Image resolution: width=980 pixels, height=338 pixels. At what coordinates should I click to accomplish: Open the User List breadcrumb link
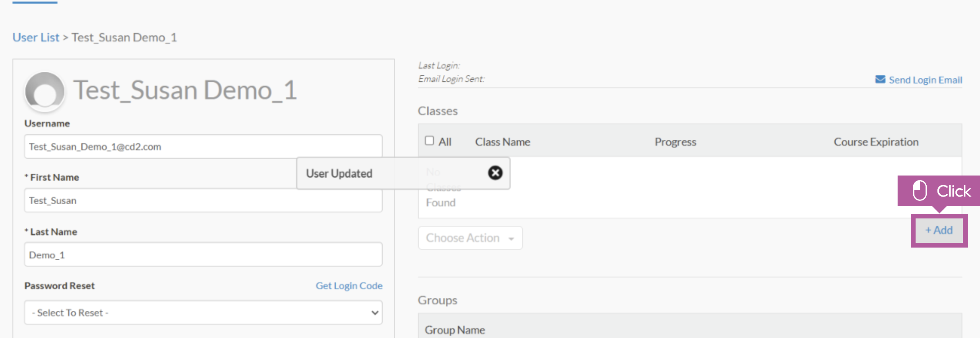[x=36, y=38]
